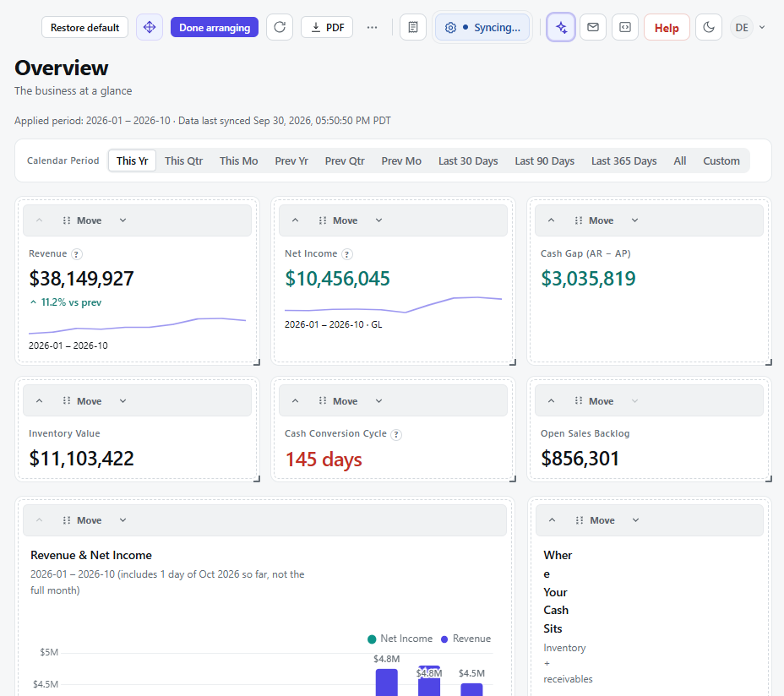The height and width of the screenshot is (696, 784).
Task: Click the DE user avatar
Action: click(x=742, y=28)
